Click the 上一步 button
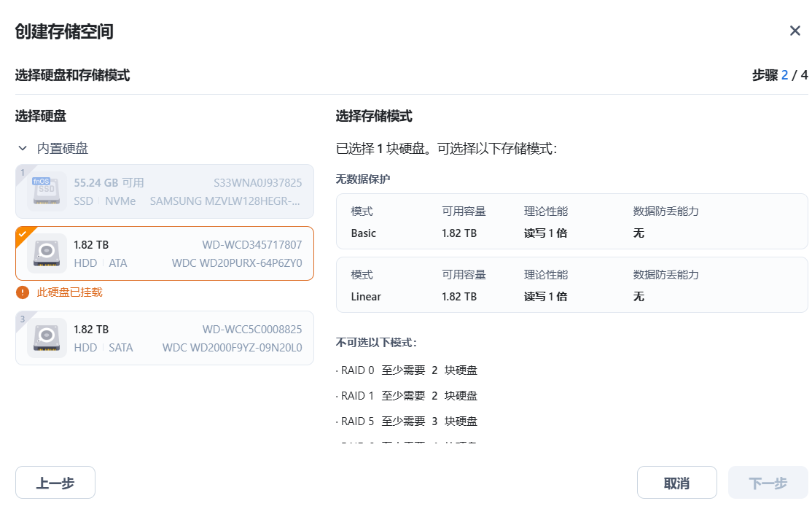Image resolution: width=812 pixels, height=517 pixels. pos(55,482)
